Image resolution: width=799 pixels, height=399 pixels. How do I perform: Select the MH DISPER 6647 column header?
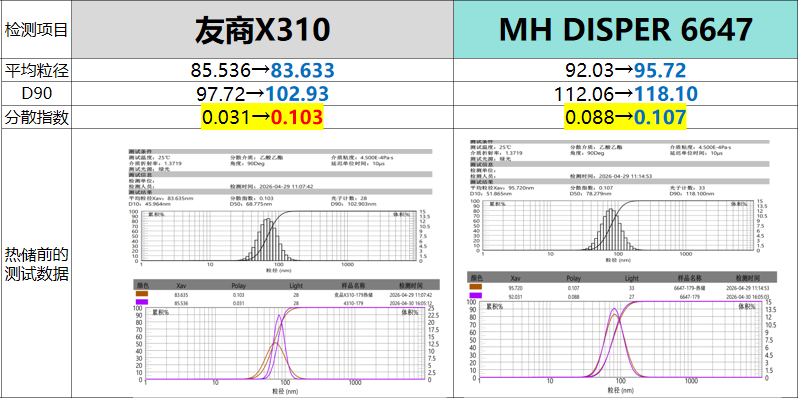626,30
